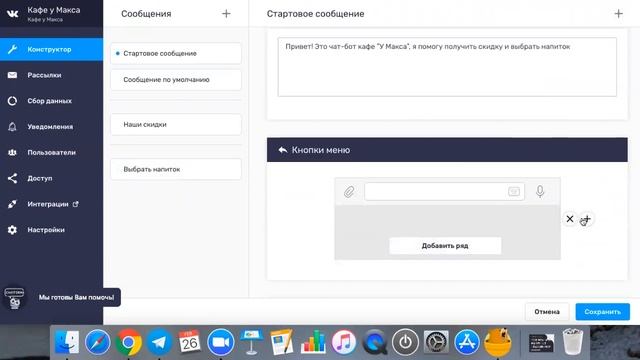The width and height of the screenshot is (640, 360).
Task: Open Telegram from the dock
Action: click(x=159, y=342)
